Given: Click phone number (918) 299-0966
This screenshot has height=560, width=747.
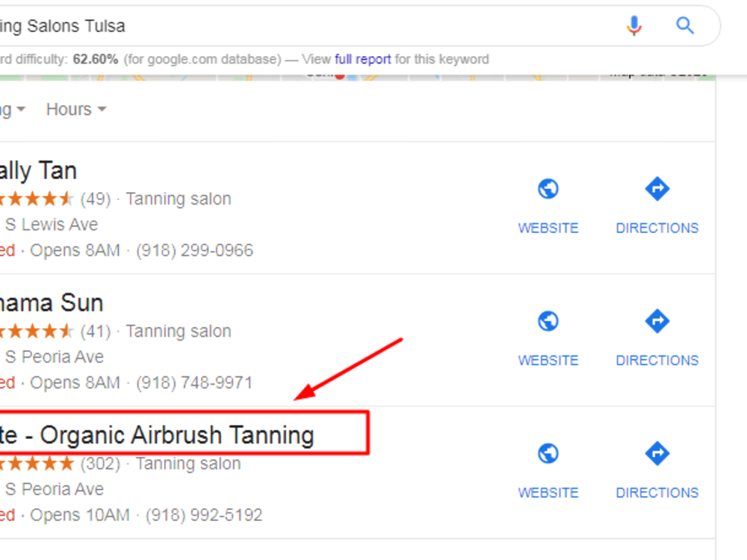Looking at the screenshot, I should [x=194, y=250].
